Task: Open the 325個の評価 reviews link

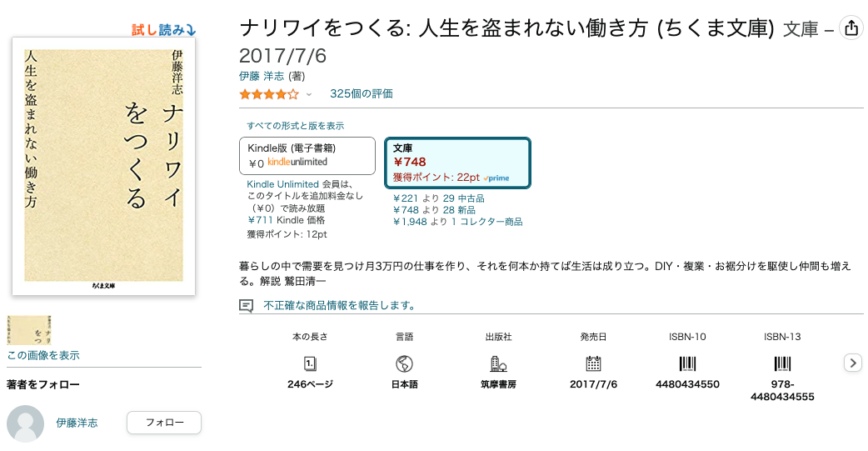Action: 361,93
